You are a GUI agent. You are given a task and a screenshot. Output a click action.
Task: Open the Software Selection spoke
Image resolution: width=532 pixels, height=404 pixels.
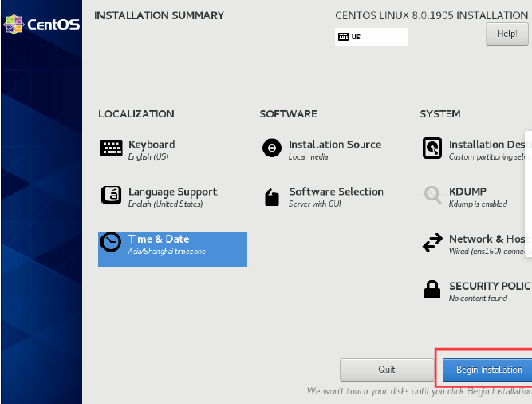[x=323, y=197]
